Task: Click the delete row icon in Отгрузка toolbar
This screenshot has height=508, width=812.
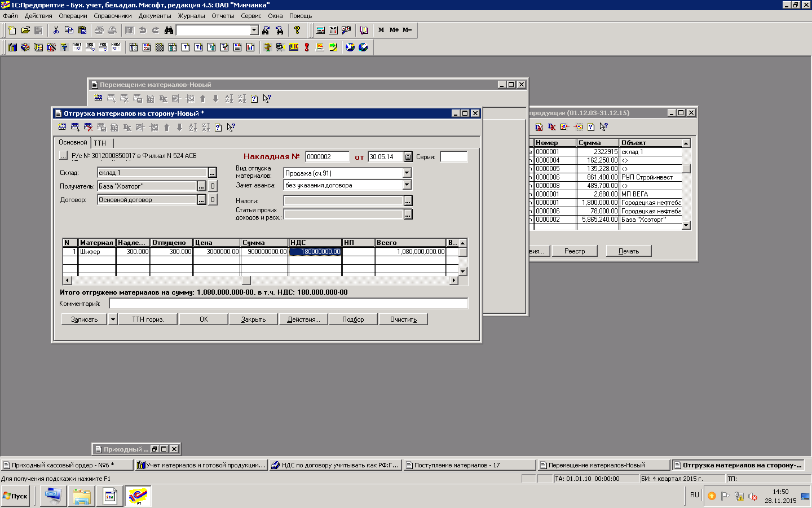Action: tap(88, 128)
